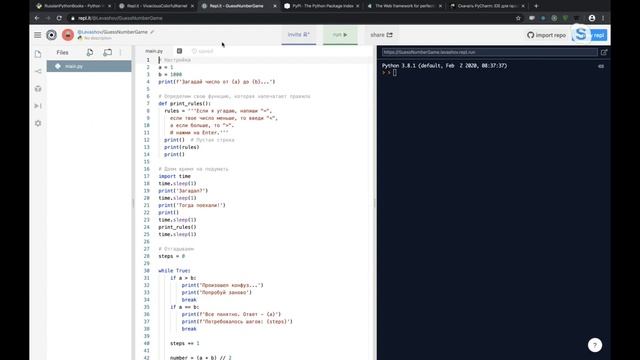This screenshot has height=360, width=640.
Task: Open settings gear in sidebar
Action: pyautogui.click(x=38, y=123)
